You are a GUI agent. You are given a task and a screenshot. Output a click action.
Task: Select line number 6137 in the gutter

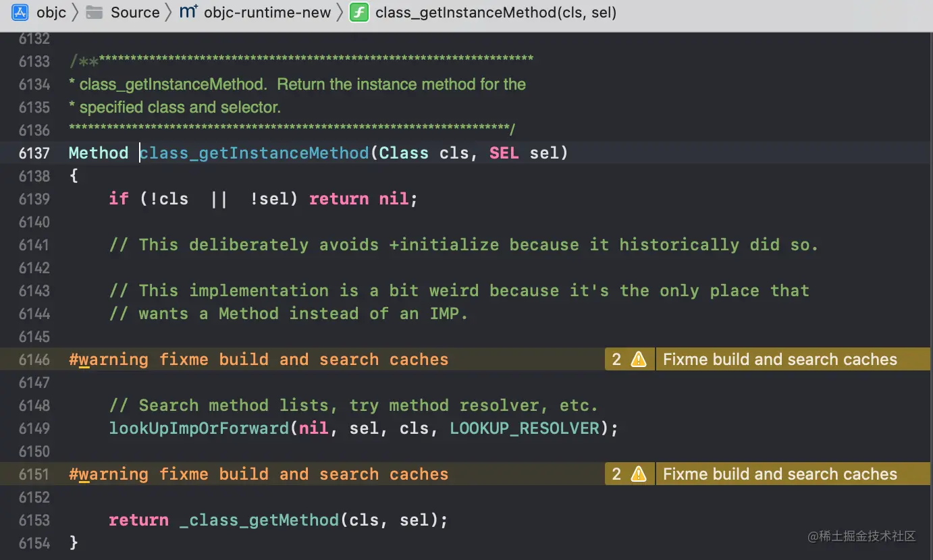[x=34, y=153]
